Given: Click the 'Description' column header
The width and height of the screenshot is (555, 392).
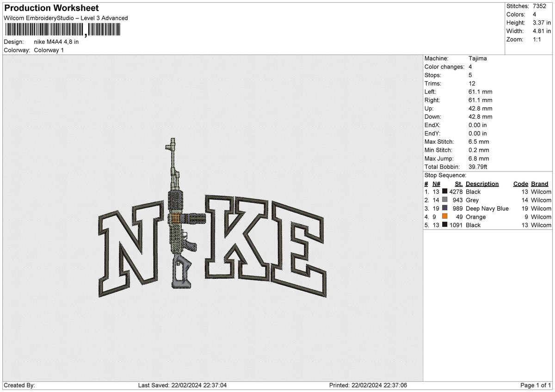Looking at the screenshot, I should 482,184.
